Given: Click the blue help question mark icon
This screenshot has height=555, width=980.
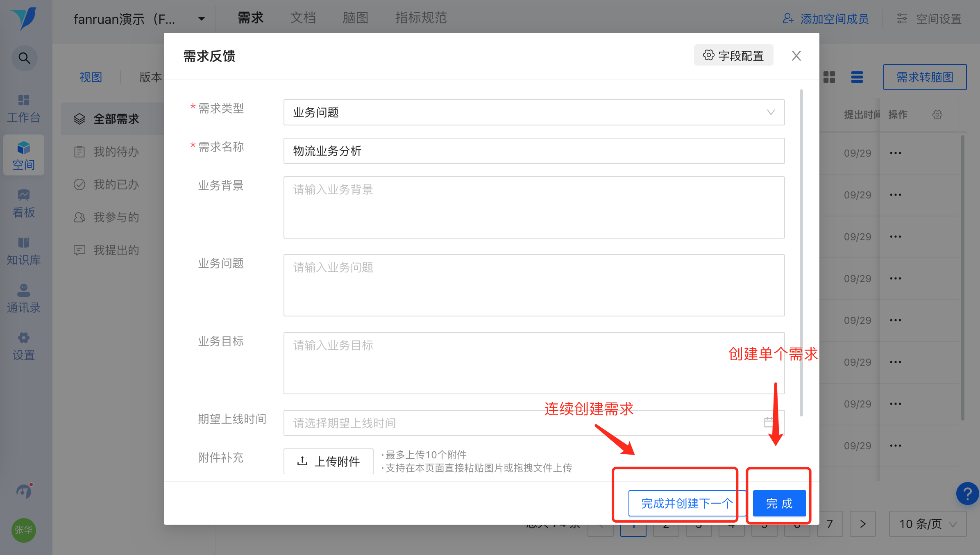Looking at the screenshot, I should tap(967, 494).
